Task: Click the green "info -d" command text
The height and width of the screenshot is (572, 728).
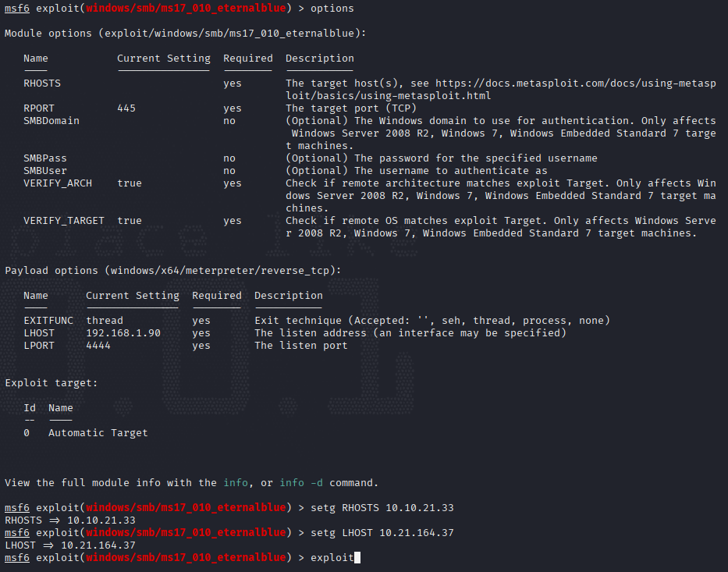Action: click(x=301, y=483)
